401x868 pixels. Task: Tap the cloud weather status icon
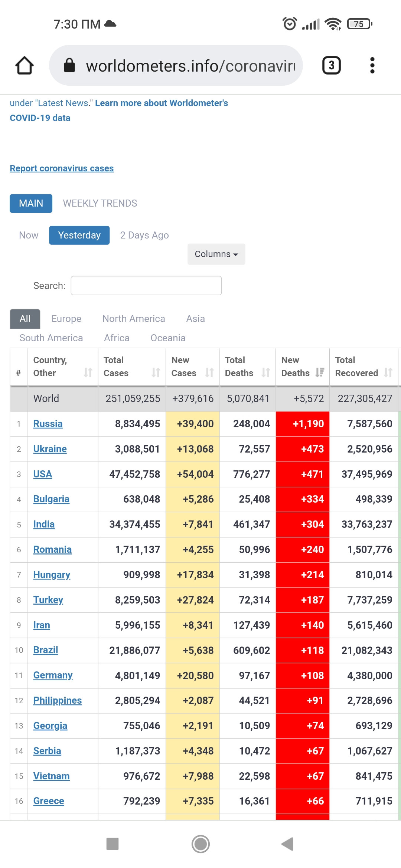point(110,24)
